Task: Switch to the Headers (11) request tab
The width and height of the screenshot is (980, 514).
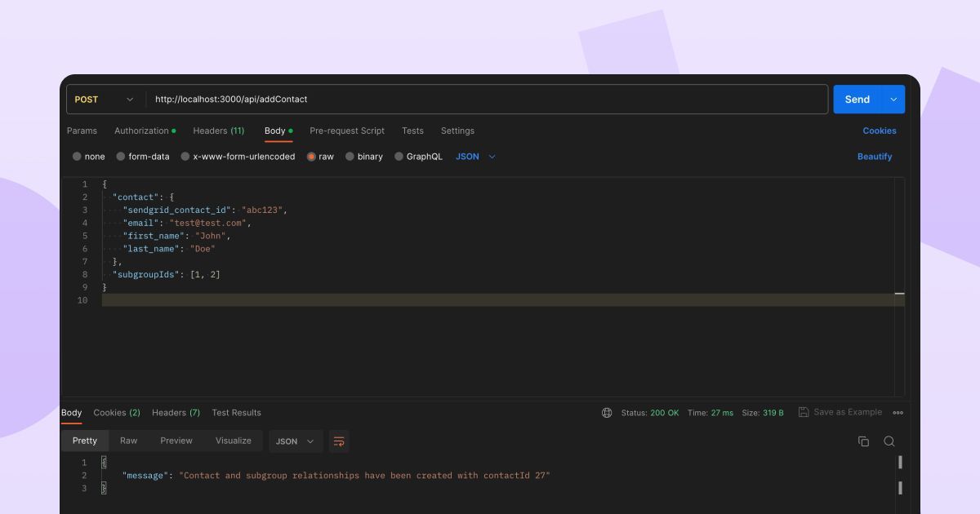Action: point(219,131)
